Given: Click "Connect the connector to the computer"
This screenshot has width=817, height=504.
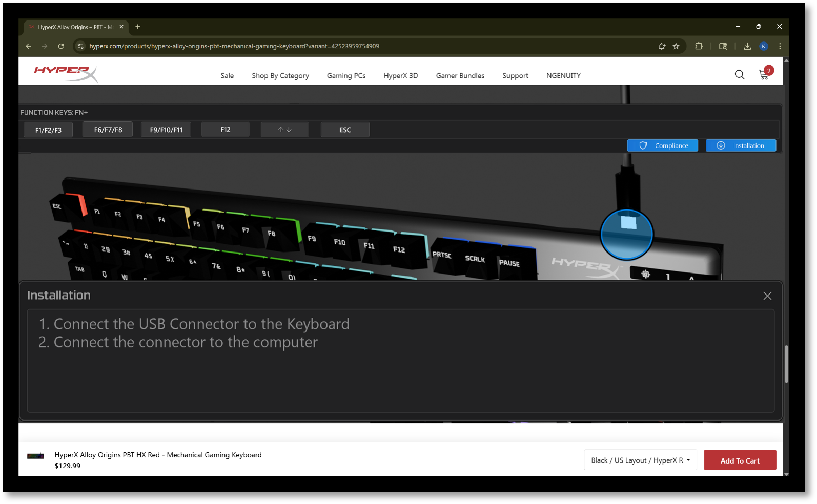Looking at the screenshot, I should pyautogui.click(x=186, y=342).
